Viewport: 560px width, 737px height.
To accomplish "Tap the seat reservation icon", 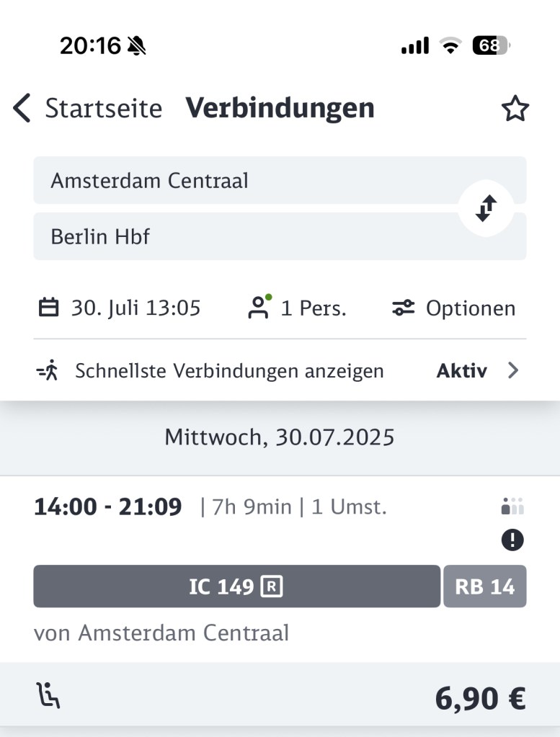I will (48, 696).
